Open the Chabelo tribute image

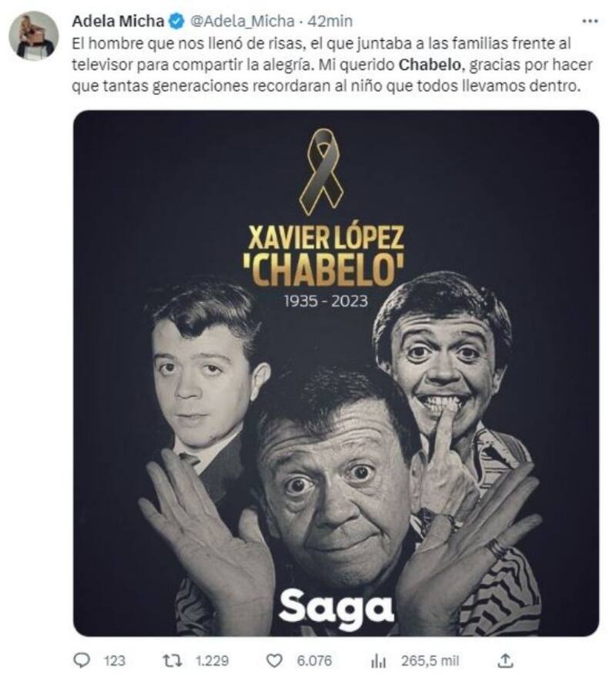pos(336,373)
